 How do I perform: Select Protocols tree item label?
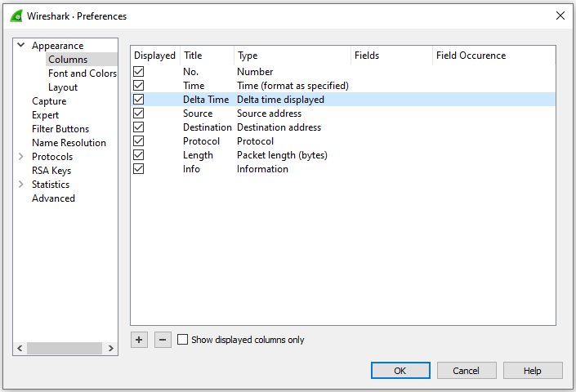[x=52, y=157]
